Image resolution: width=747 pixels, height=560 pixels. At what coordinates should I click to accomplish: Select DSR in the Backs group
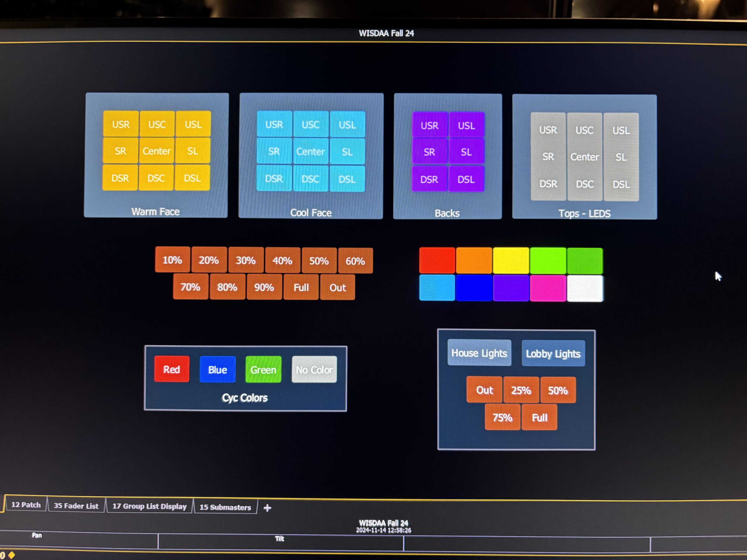429,179
